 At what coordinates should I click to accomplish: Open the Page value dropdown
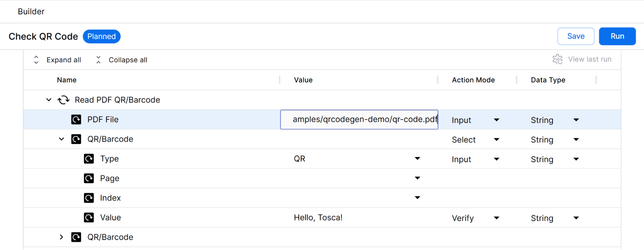pyautogui.click(x=417, y=178)
